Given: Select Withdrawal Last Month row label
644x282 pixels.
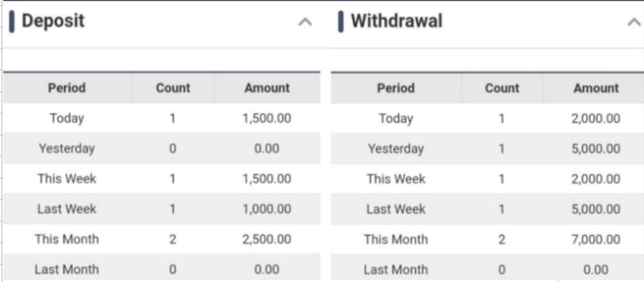Looking at the screenshot, I should [x=396, y=269].
